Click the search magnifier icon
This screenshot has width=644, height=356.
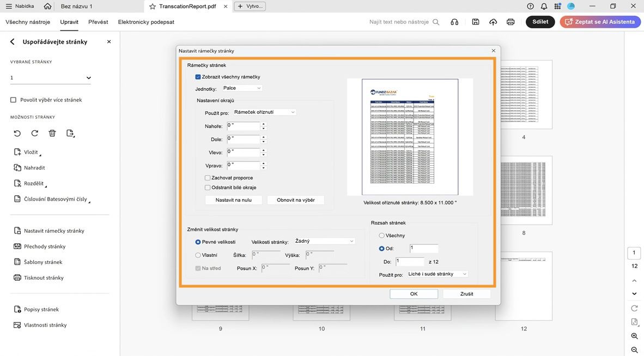pos(436,22)
